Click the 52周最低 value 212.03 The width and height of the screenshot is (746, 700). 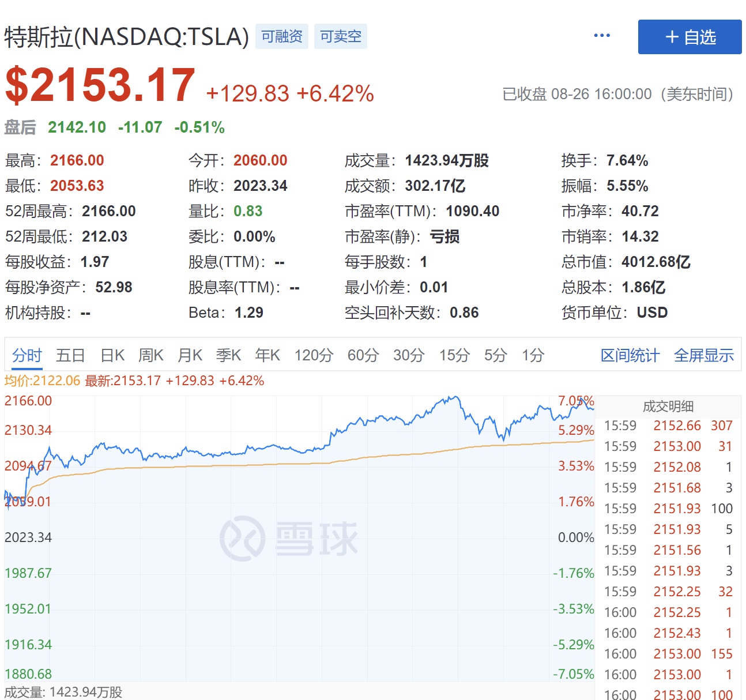(105, 236)
